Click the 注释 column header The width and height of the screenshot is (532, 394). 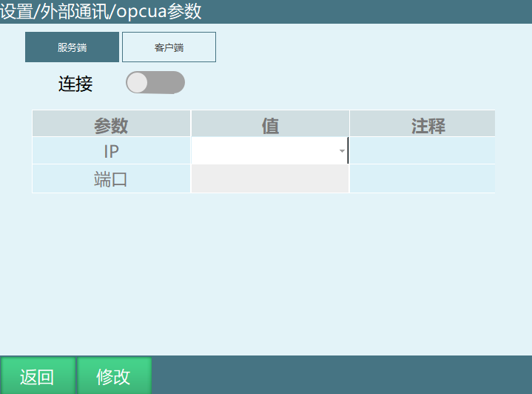coord(428,124)
